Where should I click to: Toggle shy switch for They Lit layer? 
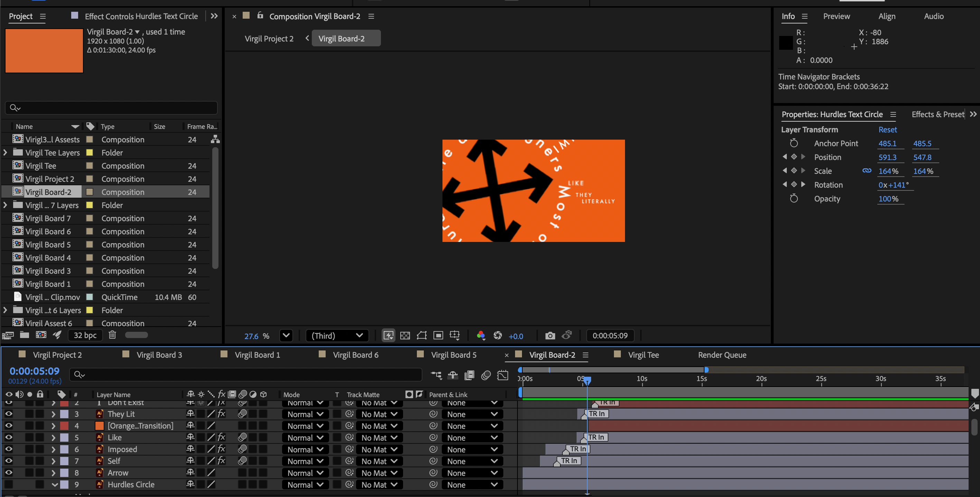point(190,414)
